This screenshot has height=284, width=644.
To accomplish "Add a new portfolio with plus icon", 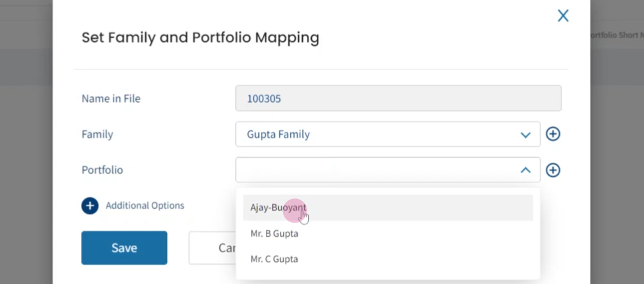I will point(553,170).
